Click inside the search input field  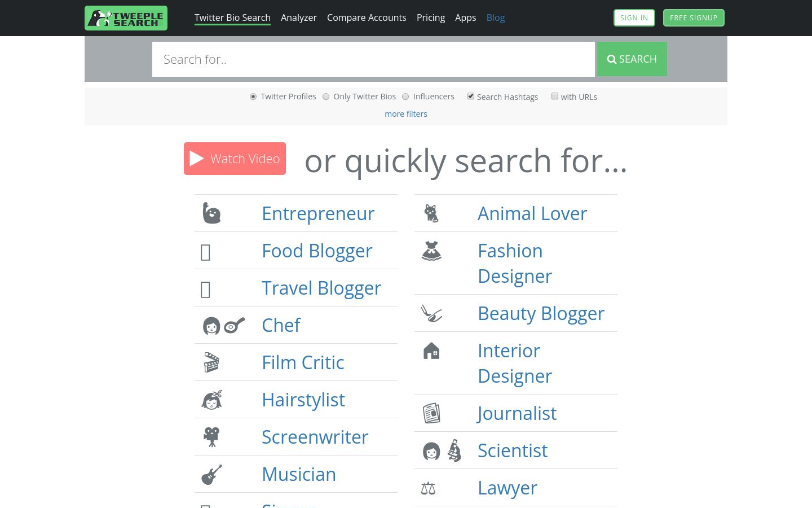[x=373, y=59]
